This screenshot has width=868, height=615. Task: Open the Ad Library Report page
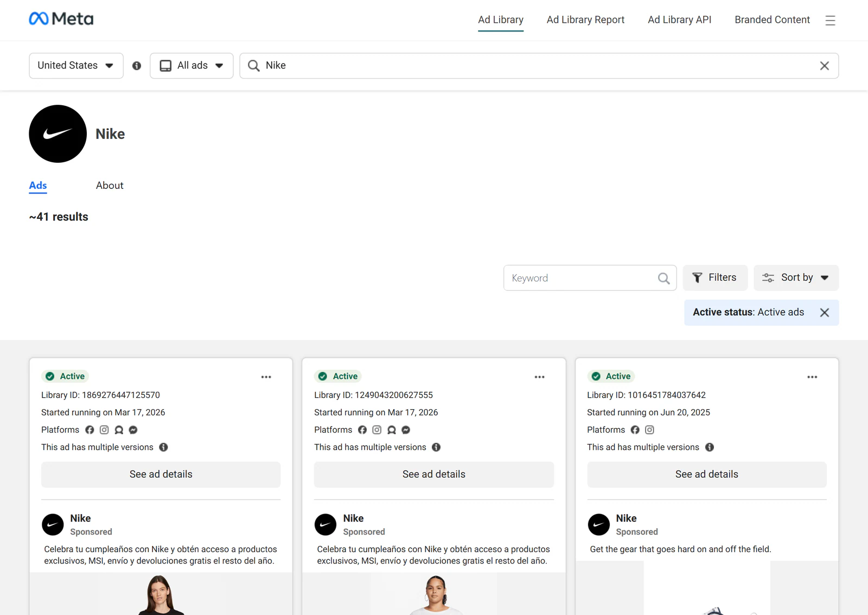pos(585,20)
